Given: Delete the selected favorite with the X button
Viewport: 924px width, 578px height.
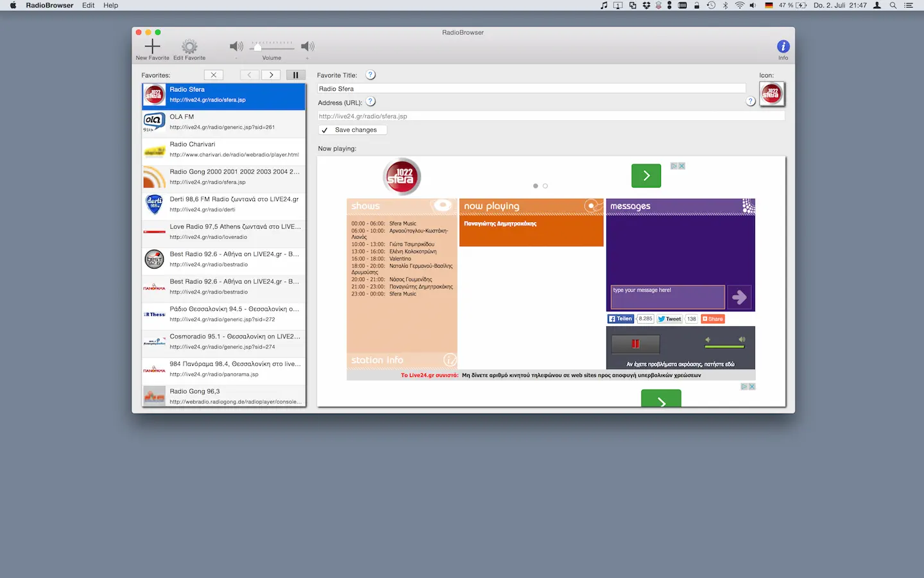Looking at the screenshot, I should pos(214,75).
